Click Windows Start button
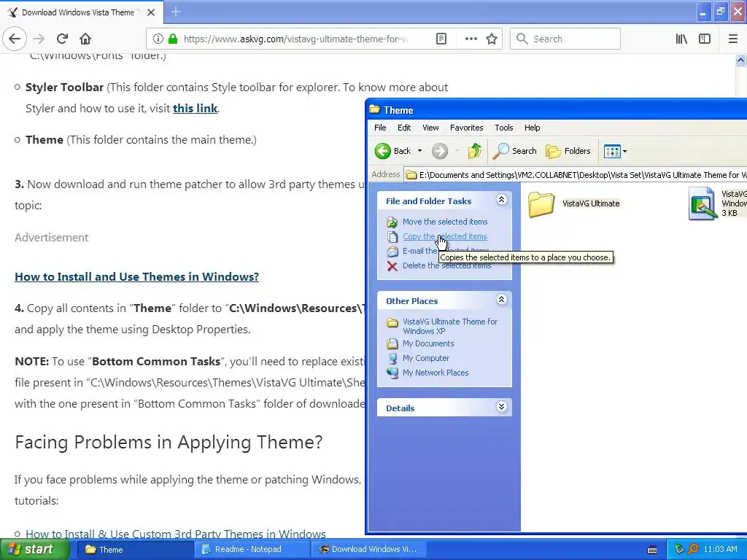The height and width of the screenshot is (560, 747). click(x=34, y=550)
